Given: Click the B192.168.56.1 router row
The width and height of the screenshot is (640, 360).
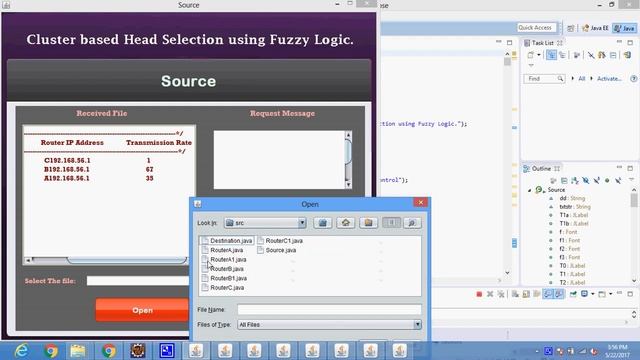Looking at the screenshot, I should click(x=98, y=169).
